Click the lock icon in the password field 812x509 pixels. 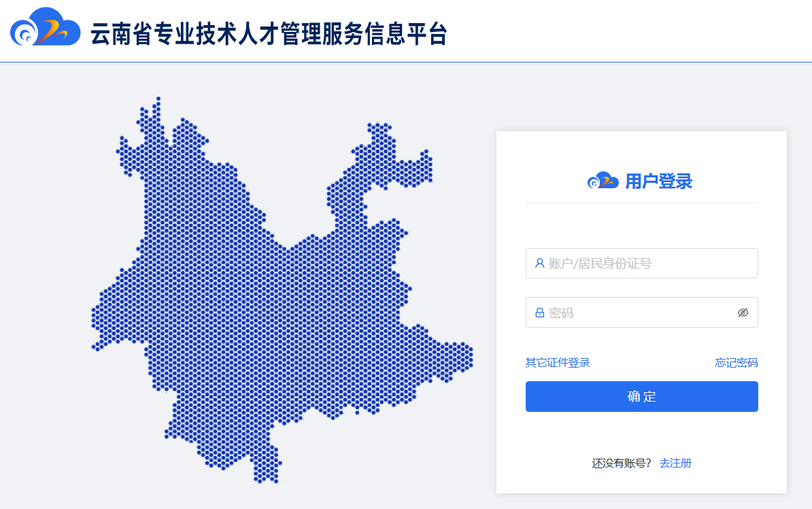[x=540, y=313]
